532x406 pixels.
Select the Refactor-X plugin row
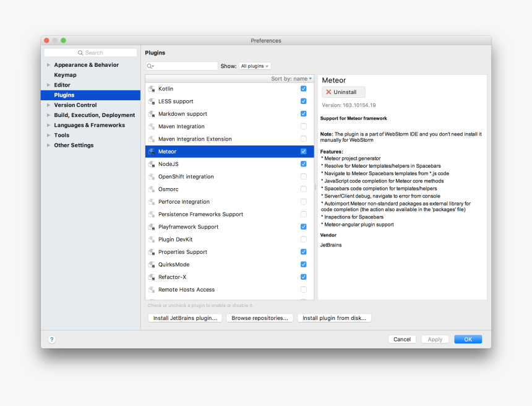(x=230, y=277)
